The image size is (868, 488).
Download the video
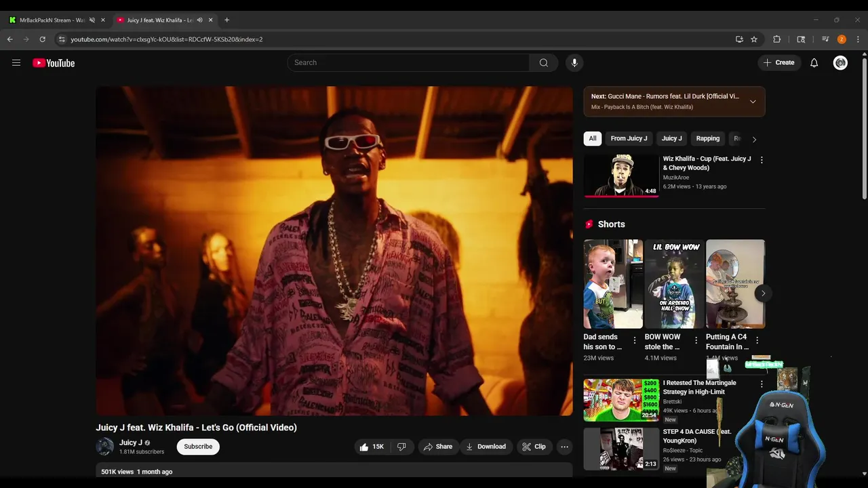point(486,447)
